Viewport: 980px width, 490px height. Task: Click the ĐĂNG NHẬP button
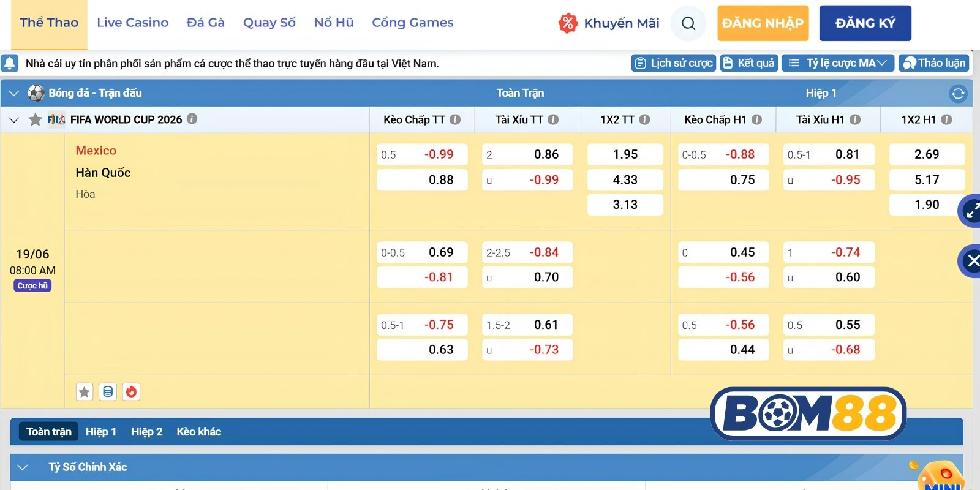click(763, 23)
